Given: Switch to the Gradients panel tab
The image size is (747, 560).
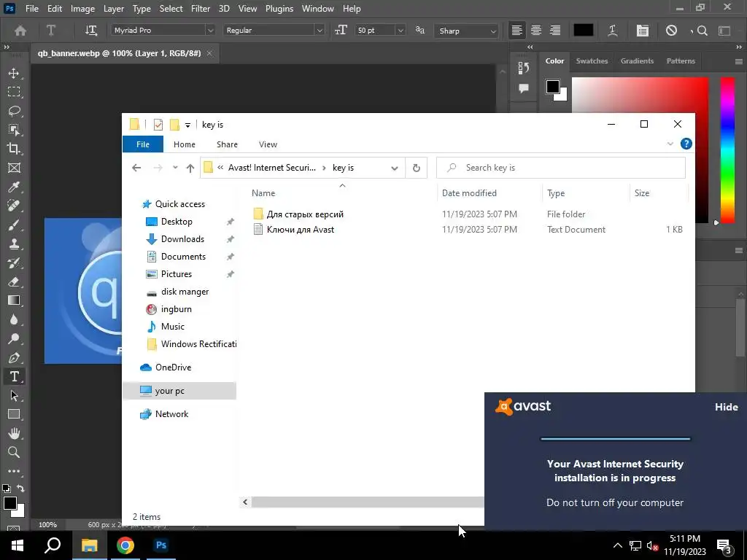Looking at the screenshot, I should click(x=637, y=61).
